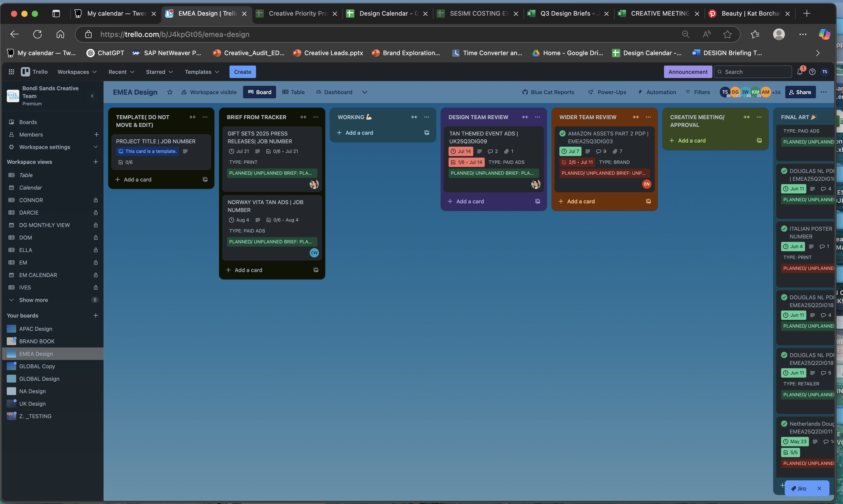843x504 pixels.
Task: Open BRIEF FROM TRACKER list actions menu
Action: point(316,117)
